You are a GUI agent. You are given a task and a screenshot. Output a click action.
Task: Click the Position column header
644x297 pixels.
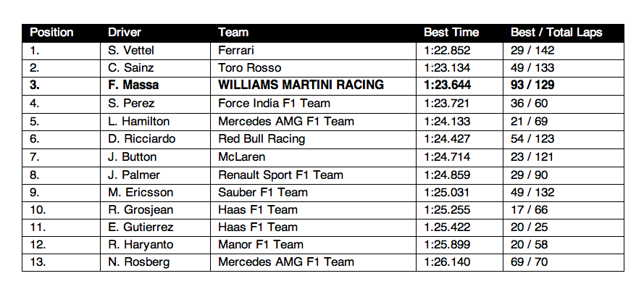(x=52, y=33)
